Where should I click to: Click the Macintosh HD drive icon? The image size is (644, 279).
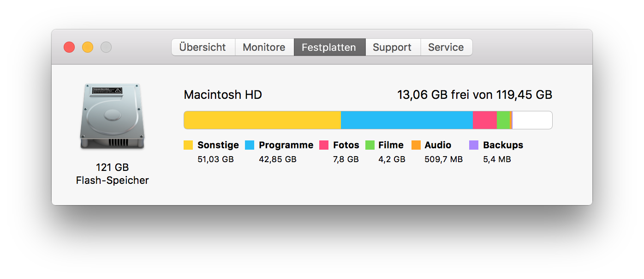pos(112,116)
